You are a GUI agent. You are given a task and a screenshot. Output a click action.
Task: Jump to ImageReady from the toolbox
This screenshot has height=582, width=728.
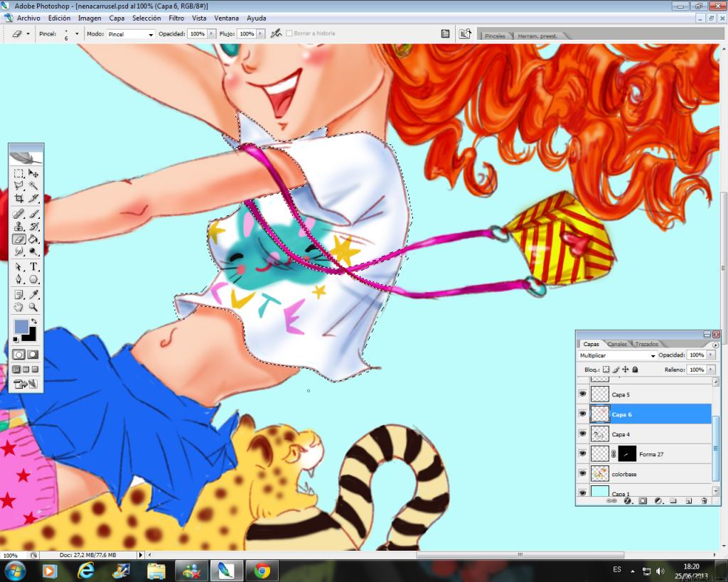[26, 384]
